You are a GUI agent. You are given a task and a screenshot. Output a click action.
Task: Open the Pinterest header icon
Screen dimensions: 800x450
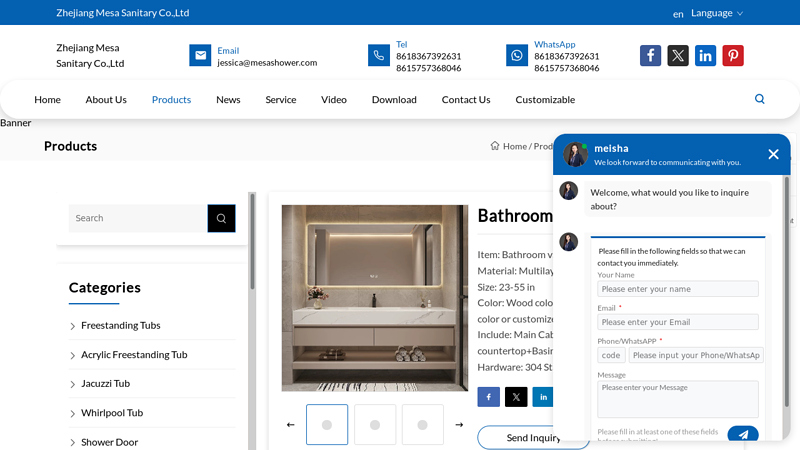pos(733,56)
